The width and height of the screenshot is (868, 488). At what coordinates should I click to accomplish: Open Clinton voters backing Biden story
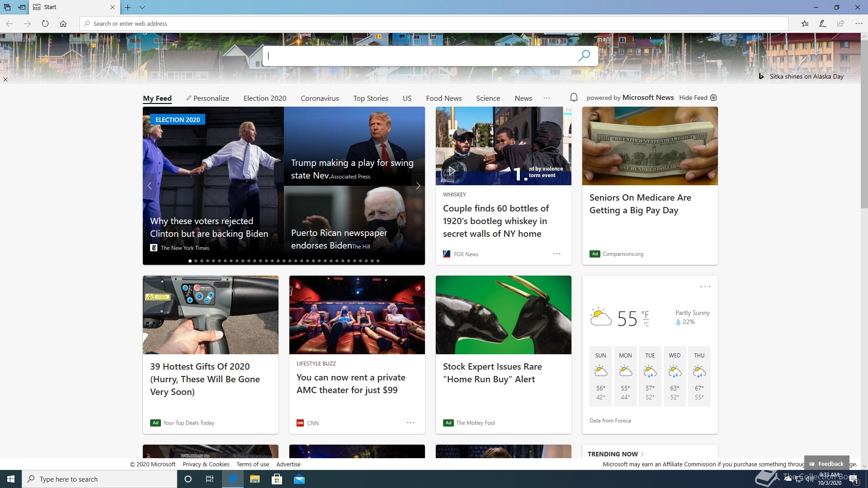(x=209, y=227)
